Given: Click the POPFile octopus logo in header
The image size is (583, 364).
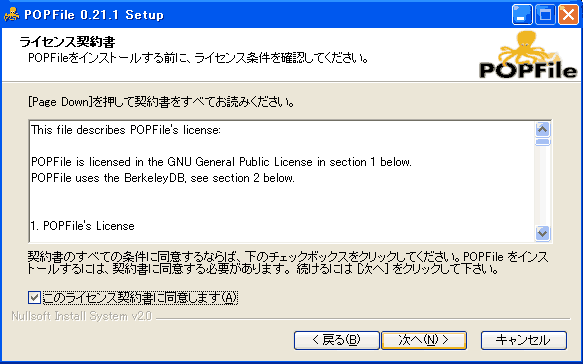Looking at the screenshot, I should tap(528, 55).
